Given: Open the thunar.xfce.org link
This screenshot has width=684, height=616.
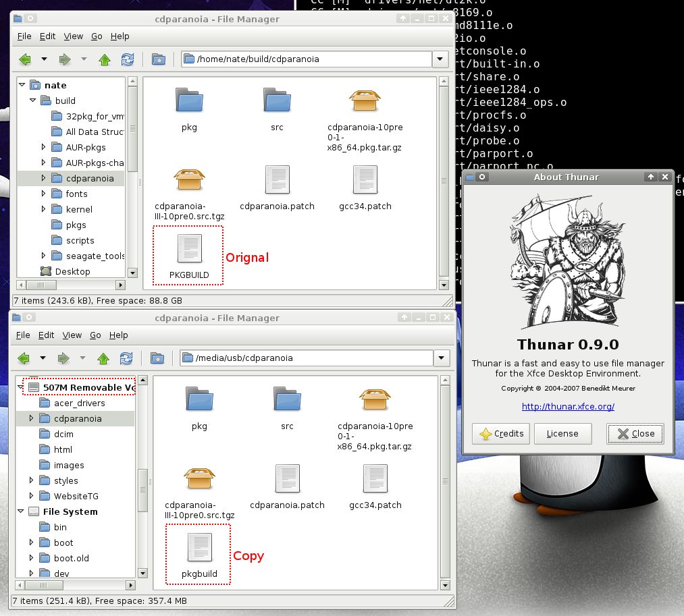Looking at the screenshot, I should click(567, 407).
